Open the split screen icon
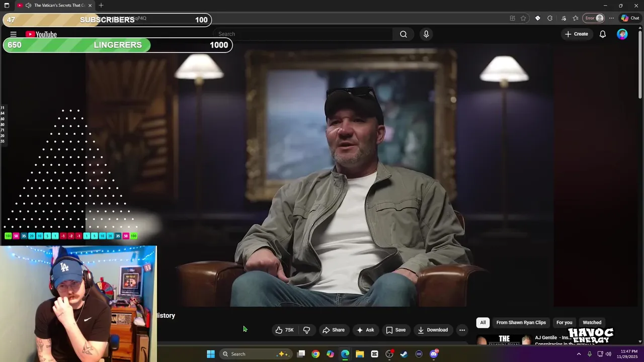Viewport: 644px width, 362px height. click(x=512, y=18)
